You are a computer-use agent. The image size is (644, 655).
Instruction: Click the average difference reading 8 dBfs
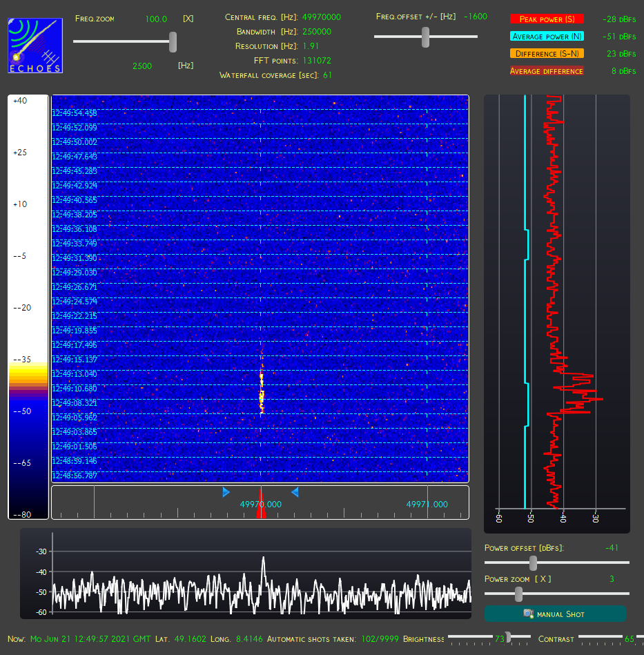click(x=623, y=71)
